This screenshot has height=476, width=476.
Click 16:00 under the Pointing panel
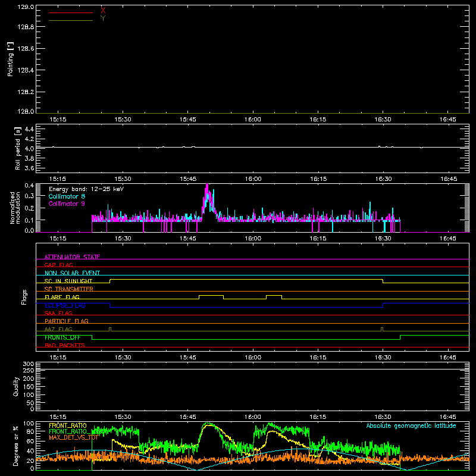coord(252,120)
